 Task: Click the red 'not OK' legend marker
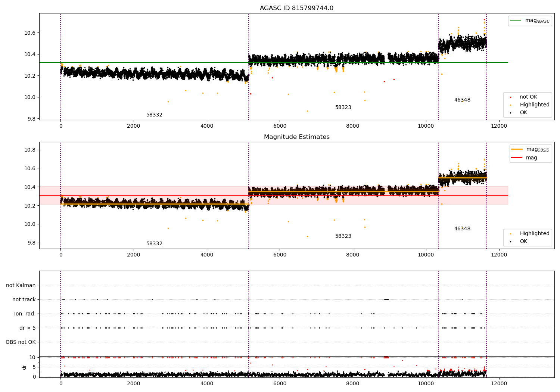(510, 97)
